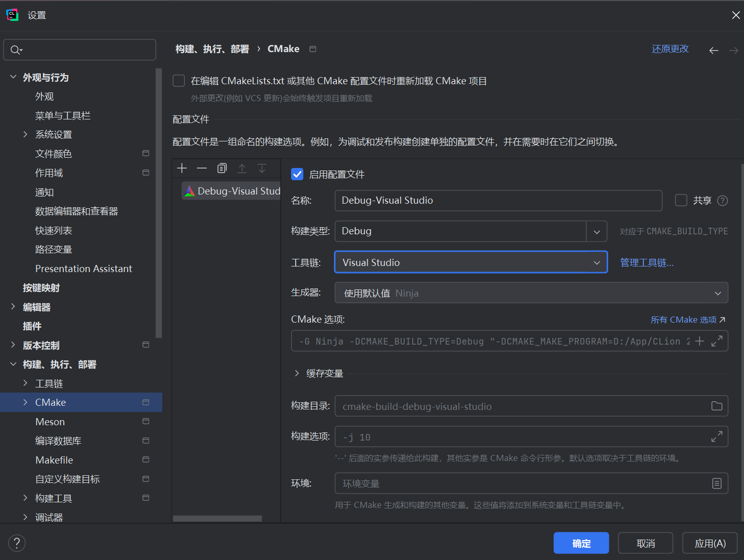The image size is (744, 560).
Task: Click the settings tree vertical scrollbar
Action: (159, 203)
